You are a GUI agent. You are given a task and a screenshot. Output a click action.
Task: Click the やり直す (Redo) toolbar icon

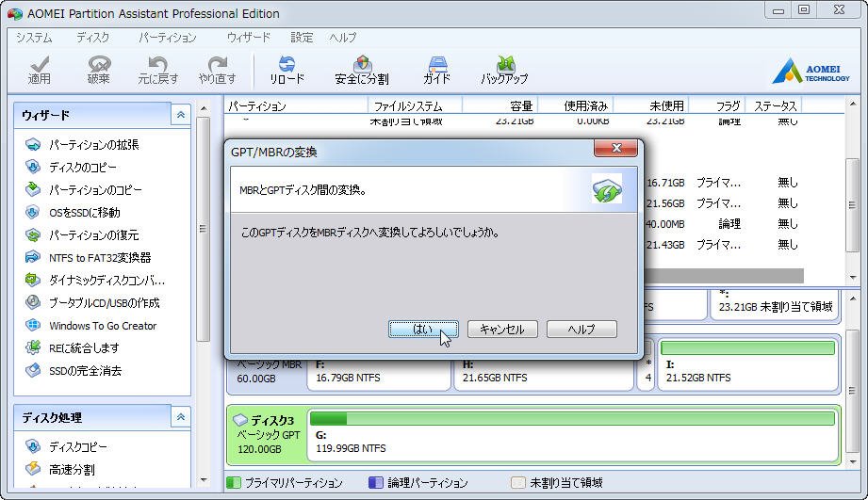217,71
